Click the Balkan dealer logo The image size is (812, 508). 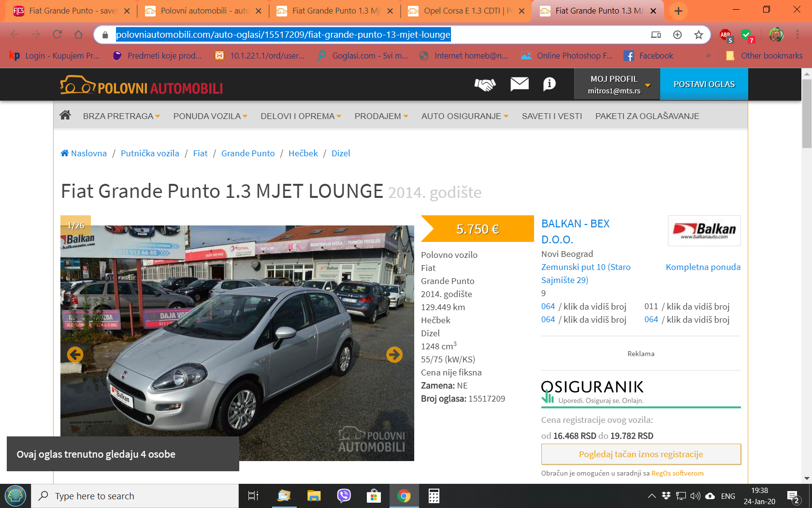[704, 231]
